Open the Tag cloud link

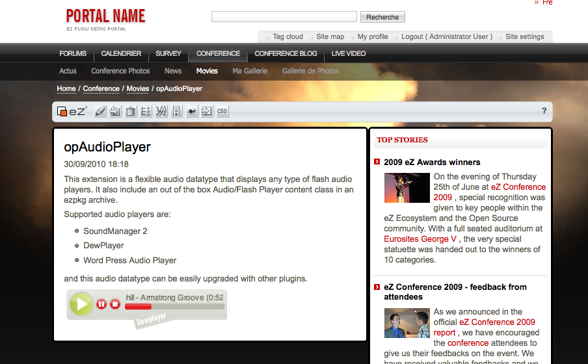(x=287, y=36)
